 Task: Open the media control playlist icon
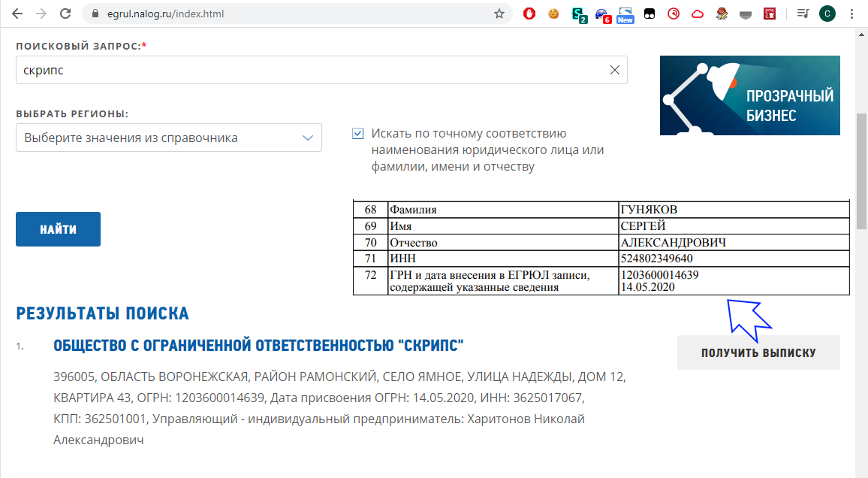click(803, 14)
